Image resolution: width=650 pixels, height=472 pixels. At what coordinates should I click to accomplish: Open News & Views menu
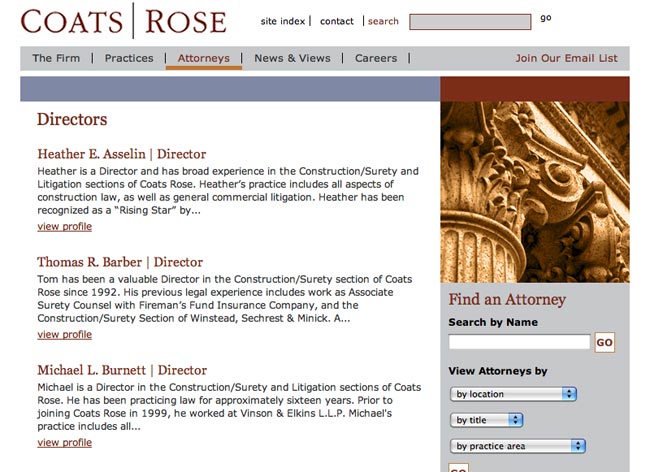pos(292,58)
